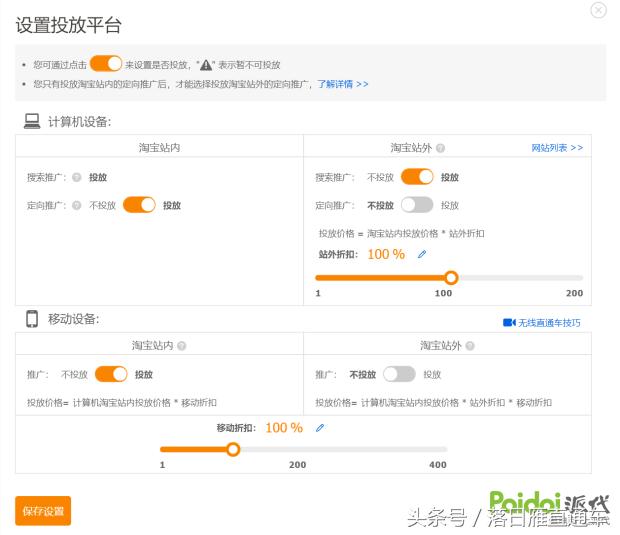Close the 设置投放平台 dialog
The image size is (620, 535).
pyautogui.click(x=598, y=10)
